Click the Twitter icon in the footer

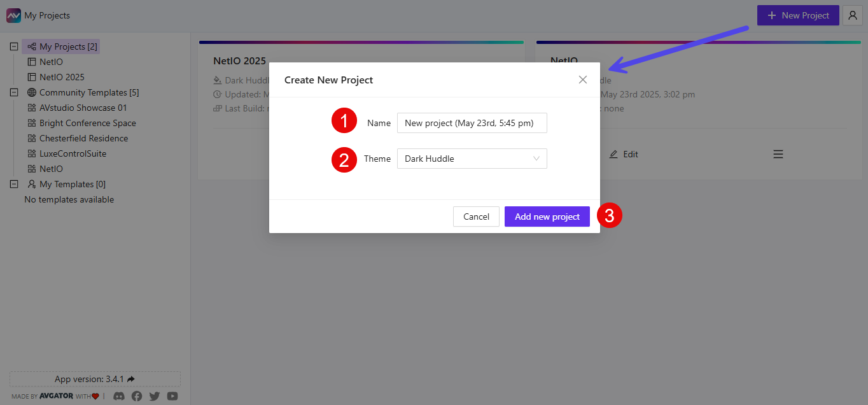[154, 396]
